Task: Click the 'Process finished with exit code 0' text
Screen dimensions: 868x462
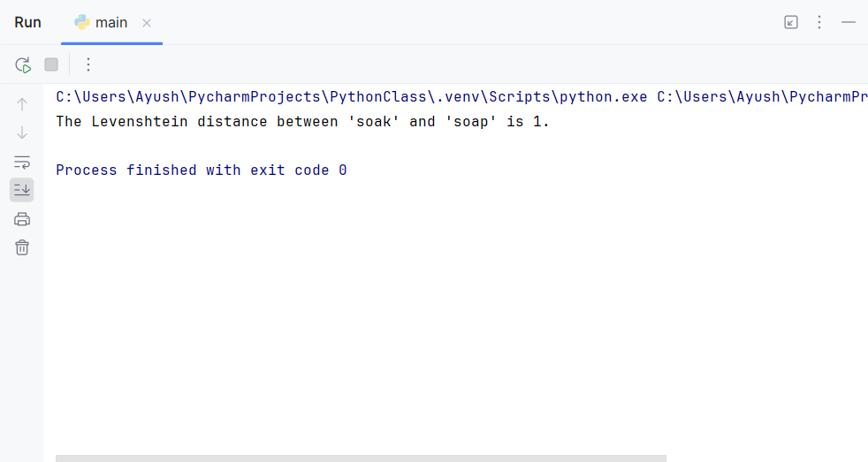Action: coord(202,170)
